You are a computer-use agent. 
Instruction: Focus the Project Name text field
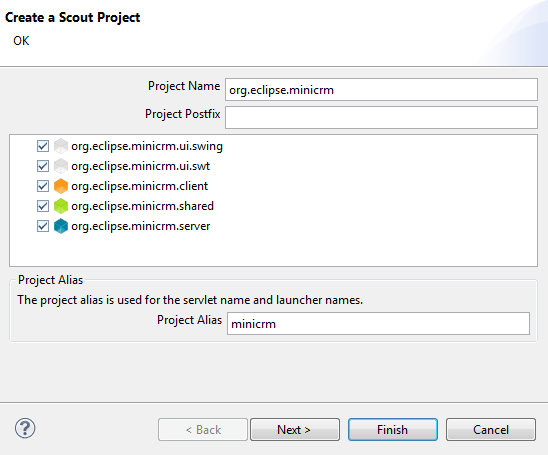click(381, 90)
